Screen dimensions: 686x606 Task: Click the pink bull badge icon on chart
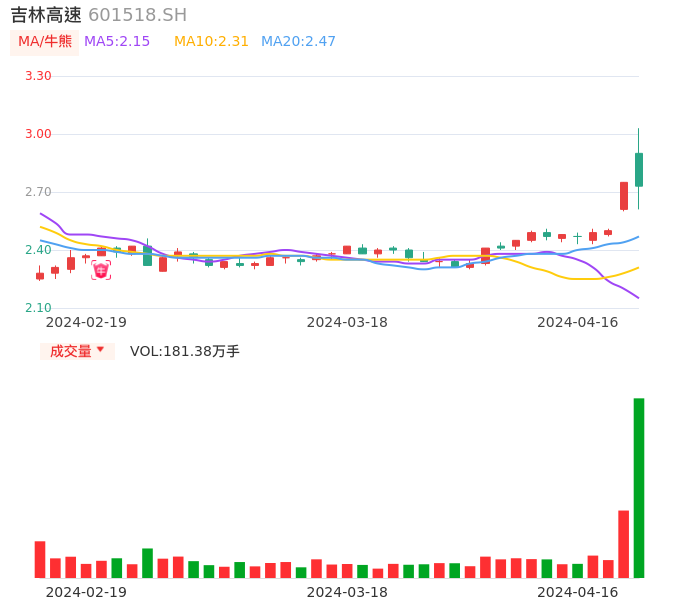[101, 270]
